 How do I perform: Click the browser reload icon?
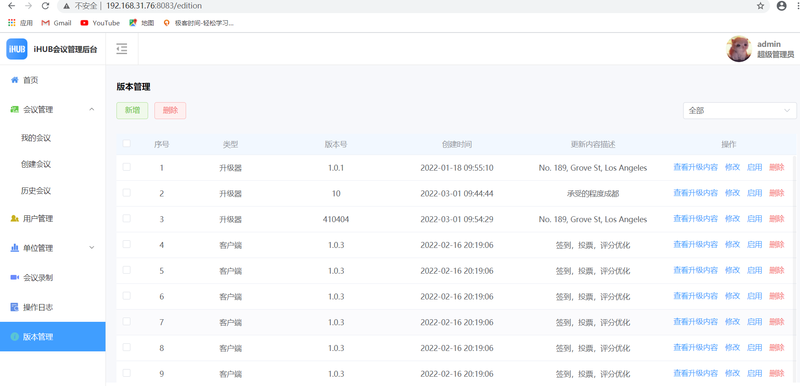pyautogui.click(x=45, y=6)
